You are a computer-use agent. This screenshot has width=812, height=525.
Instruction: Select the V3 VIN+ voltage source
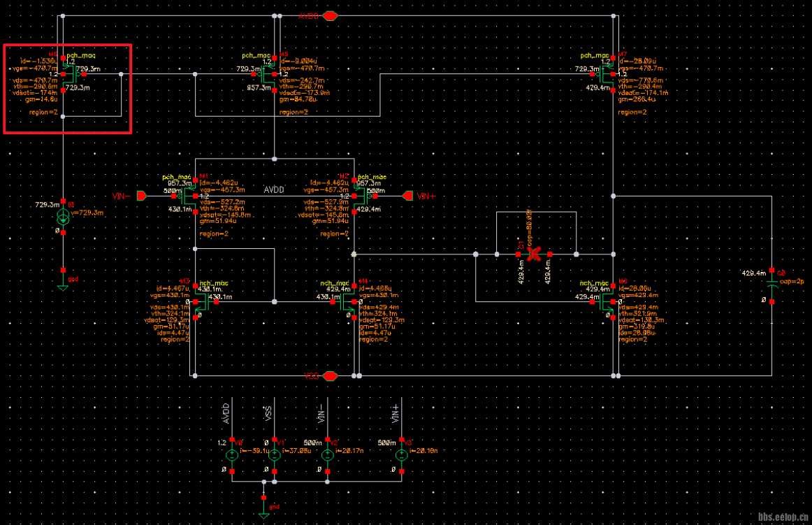click(401, 455)
